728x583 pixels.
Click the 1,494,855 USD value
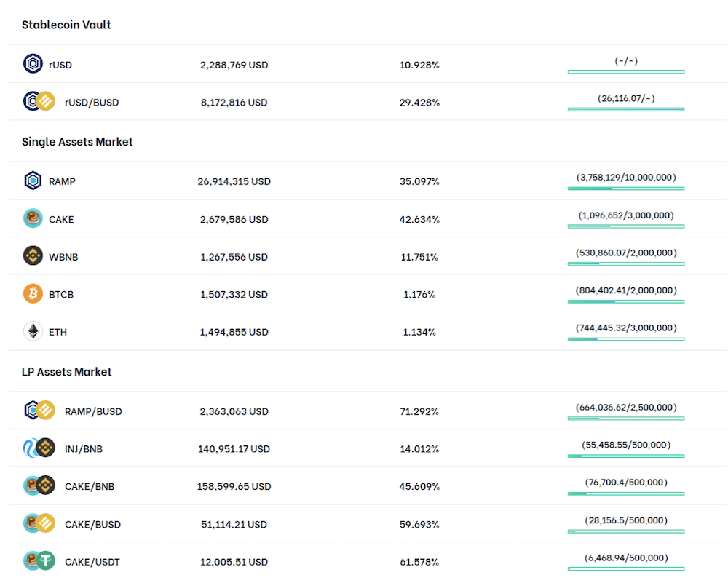click(x=234, y=333)
